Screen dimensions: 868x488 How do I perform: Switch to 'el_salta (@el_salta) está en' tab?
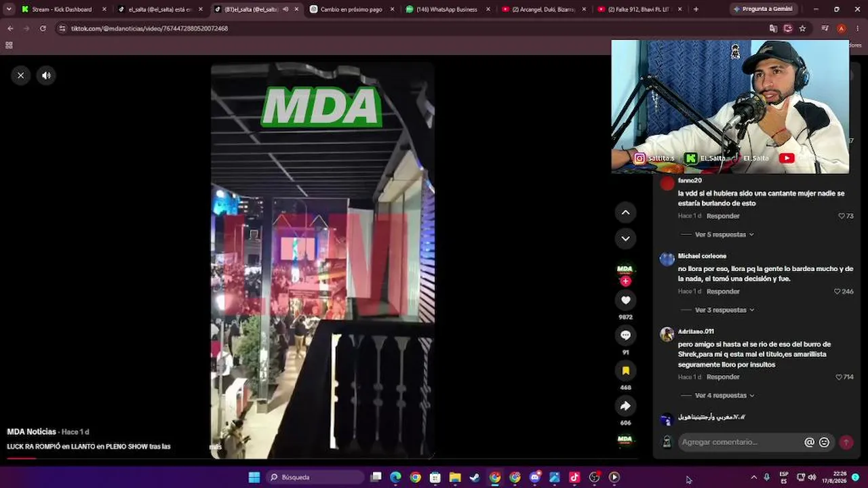pos(160,9)
